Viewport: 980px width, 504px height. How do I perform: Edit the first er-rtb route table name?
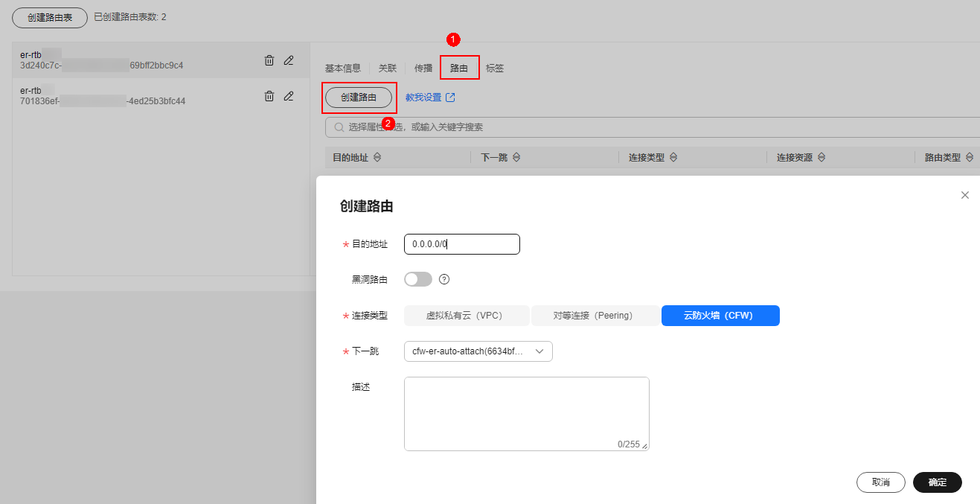point(289,60)
